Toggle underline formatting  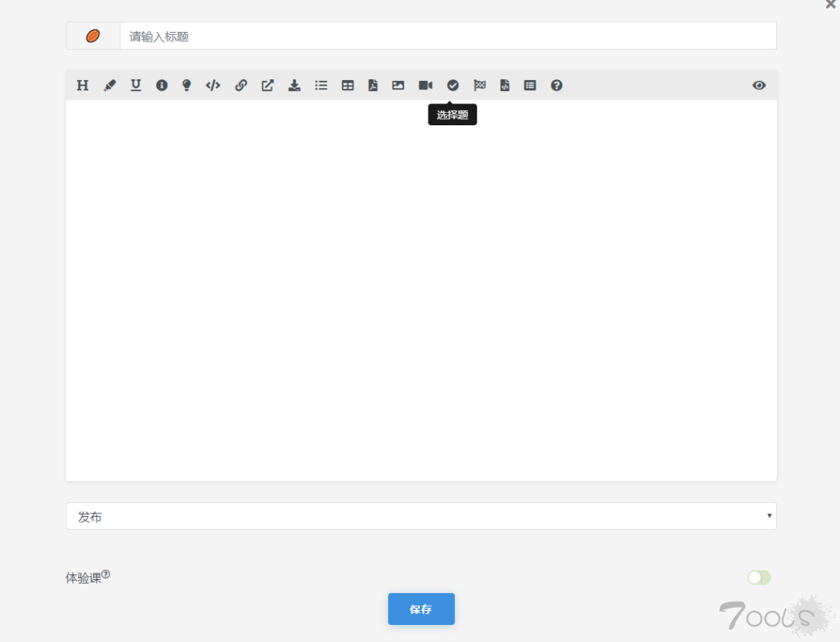(x=135, y=85)
